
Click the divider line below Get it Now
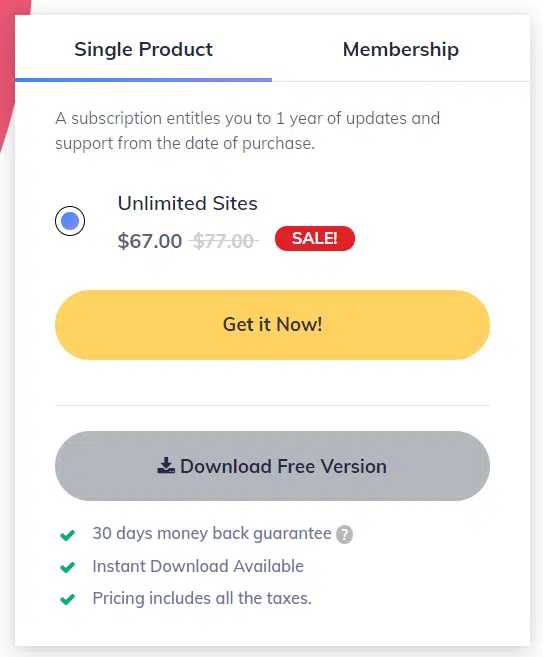point(272,405)
